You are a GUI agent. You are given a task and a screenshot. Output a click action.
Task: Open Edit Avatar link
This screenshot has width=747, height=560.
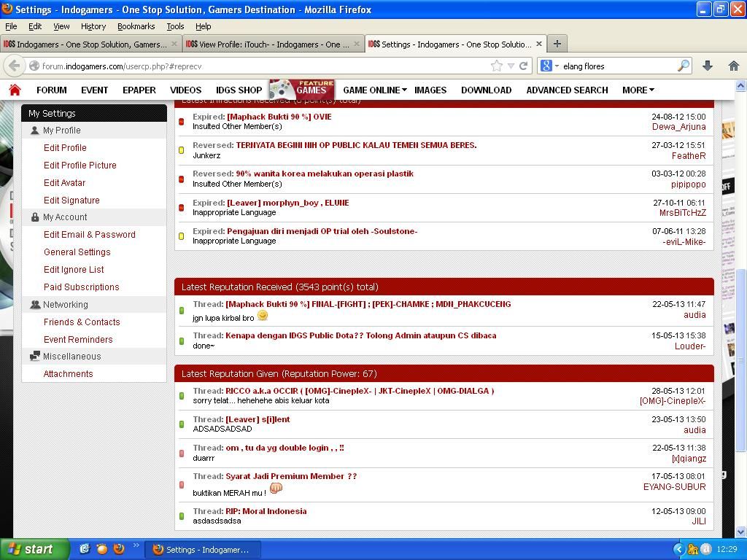pos(65,182)
